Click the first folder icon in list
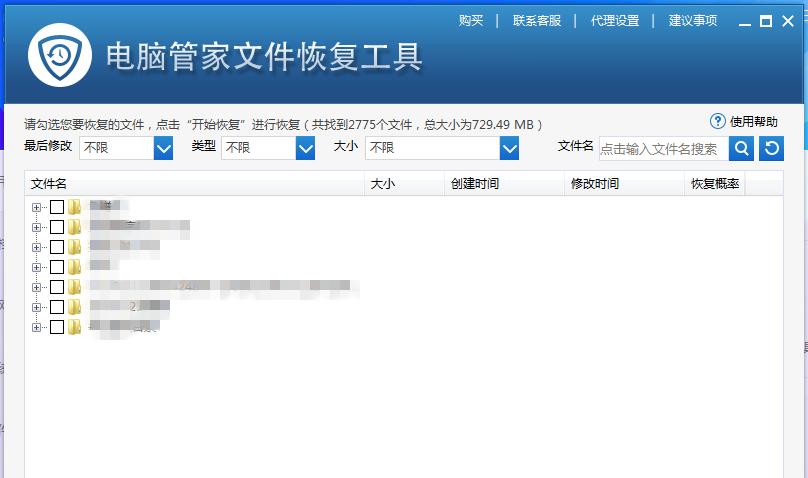 pos(75,207)
